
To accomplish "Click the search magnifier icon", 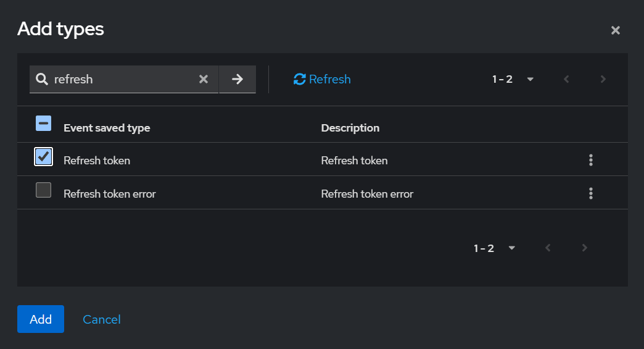I will point(42,79).
